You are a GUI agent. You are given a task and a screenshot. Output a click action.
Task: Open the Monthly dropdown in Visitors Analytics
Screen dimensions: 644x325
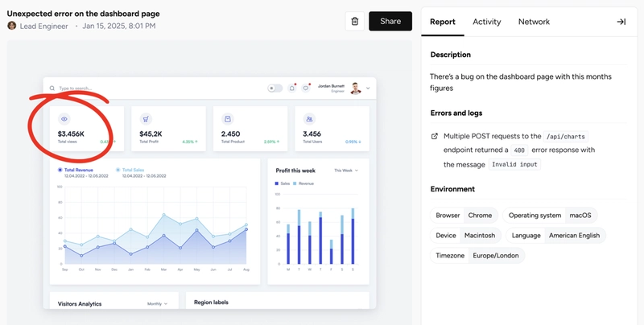(x=157, y=303)
